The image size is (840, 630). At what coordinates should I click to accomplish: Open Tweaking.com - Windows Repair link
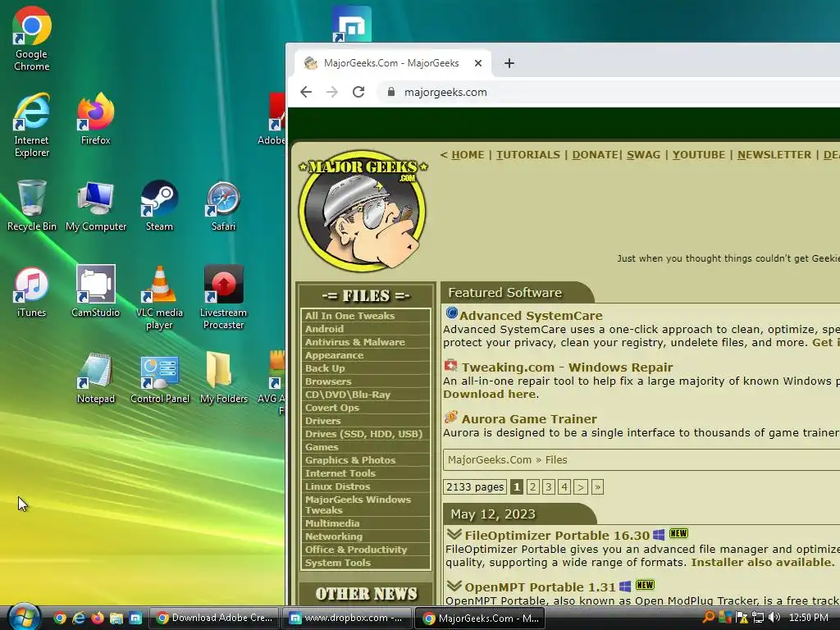(567, 367)
